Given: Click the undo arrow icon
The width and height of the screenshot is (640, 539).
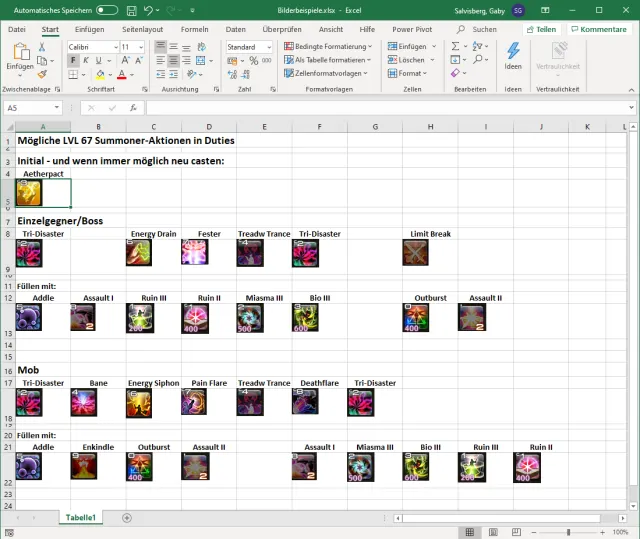Looking at the screenshot, I should tap(149, 10).
